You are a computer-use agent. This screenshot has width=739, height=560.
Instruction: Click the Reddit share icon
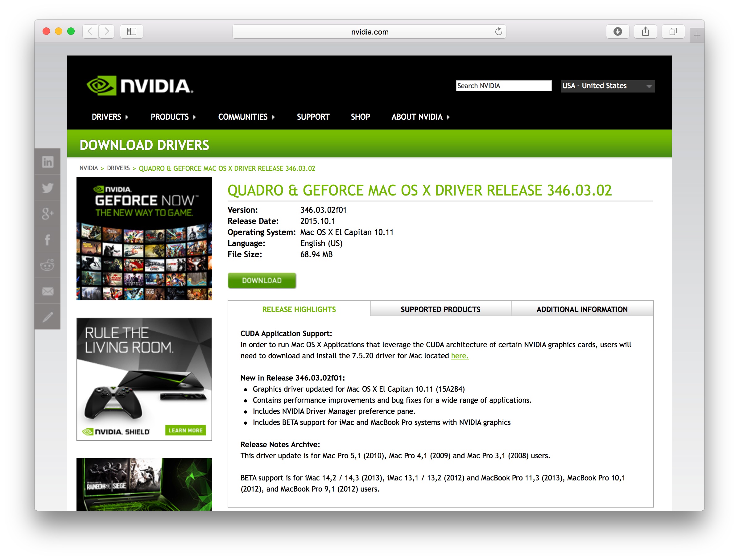click(x=47, y=265)
